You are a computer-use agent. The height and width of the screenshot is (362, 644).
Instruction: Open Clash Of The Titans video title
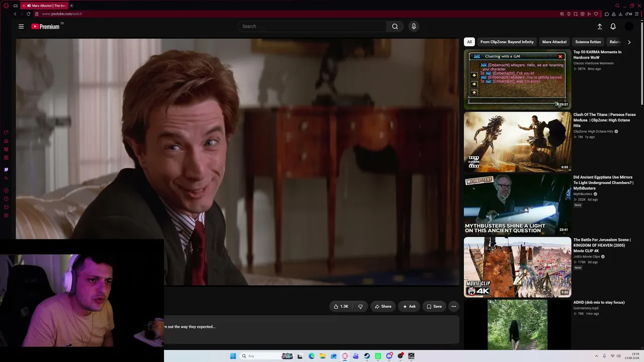tap(604, 120)
